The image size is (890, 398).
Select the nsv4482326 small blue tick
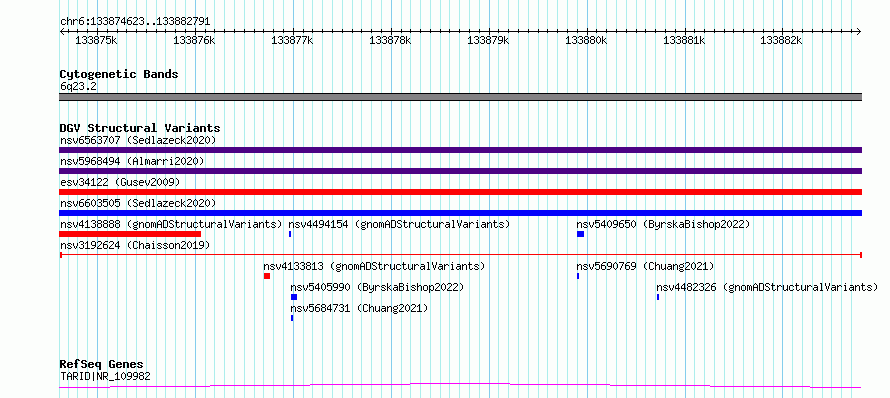pyautogui.click(x=658, y=297)
